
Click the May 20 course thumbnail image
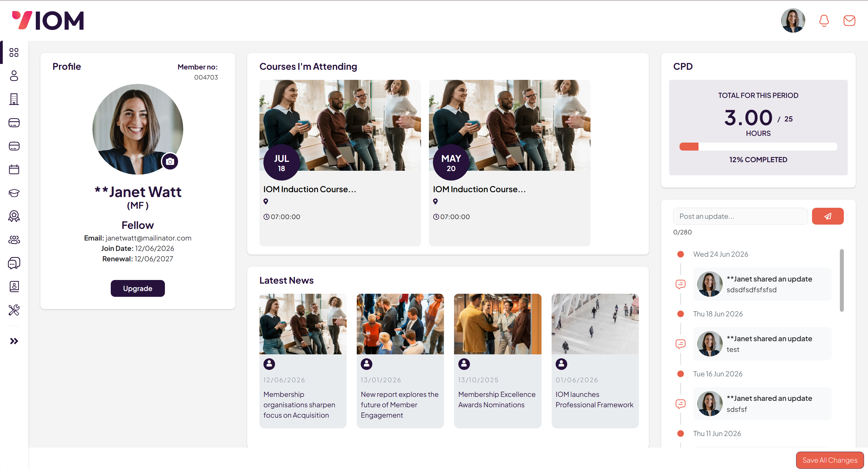coord(509,125)
